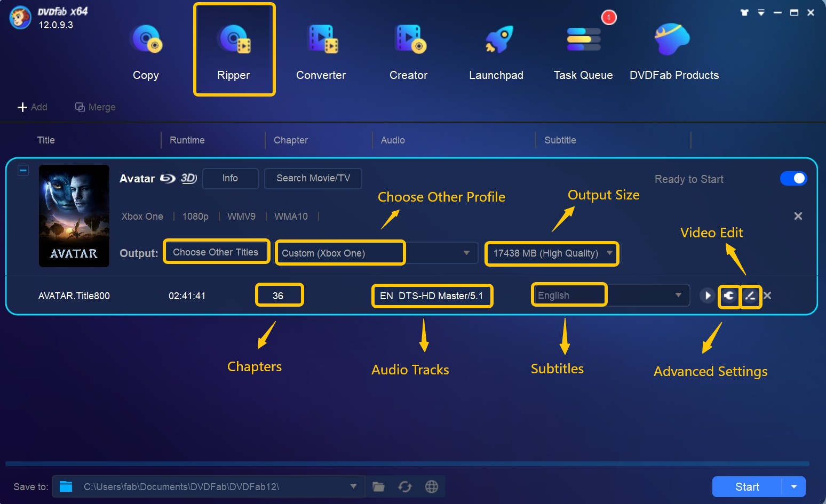Click the Avatar movie poster thumbnail
Viewport: 826px width, 504px height.
74,215
